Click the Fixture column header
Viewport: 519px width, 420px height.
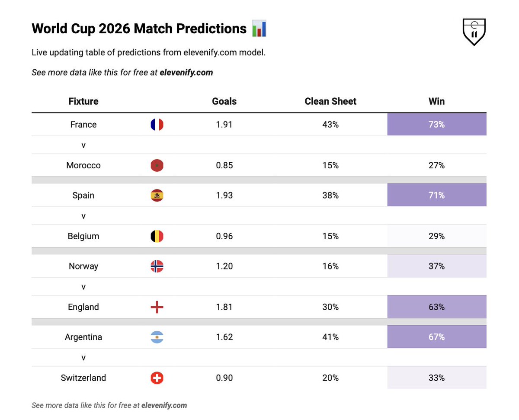[83, 101]
